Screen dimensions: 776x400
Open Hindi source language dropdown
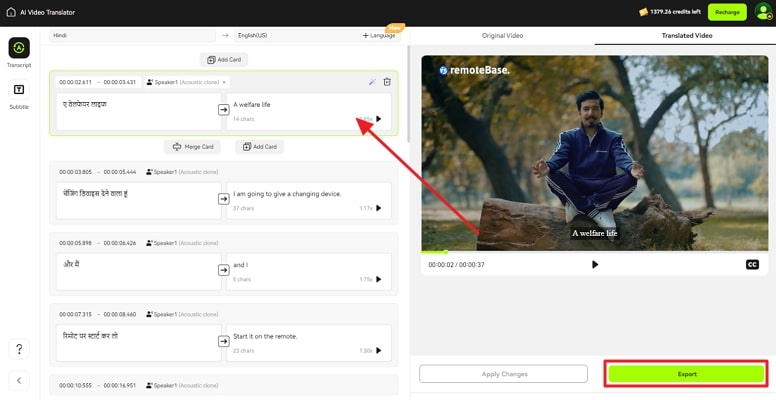pyautogui.click(x=132, y=36)
